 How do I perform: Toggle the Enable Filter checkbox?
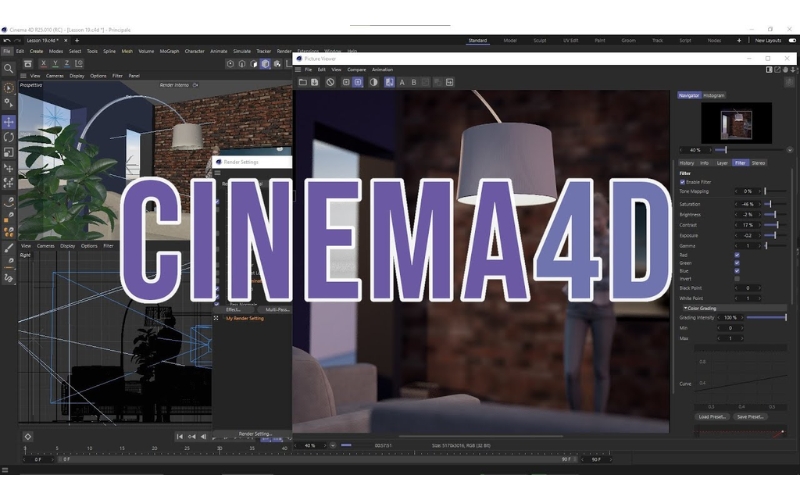tap(682, 182)
